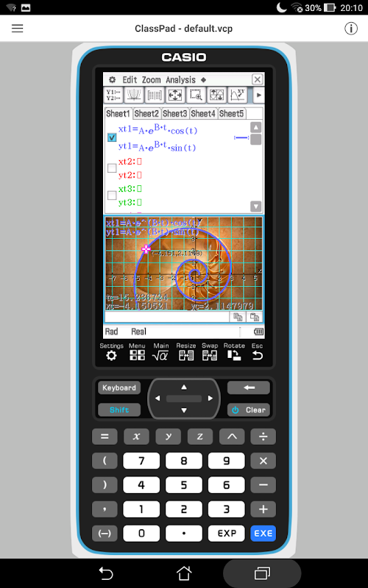This screenshot has width=368, height=588.
Task: Close the graph editor window with X
Action: [x=257, y=79]
